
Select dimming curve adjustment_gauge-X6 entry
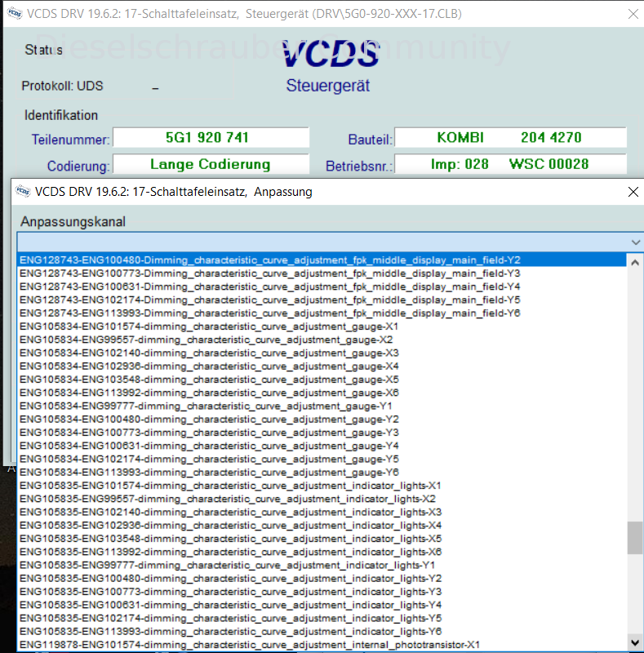tap(322, 393)
